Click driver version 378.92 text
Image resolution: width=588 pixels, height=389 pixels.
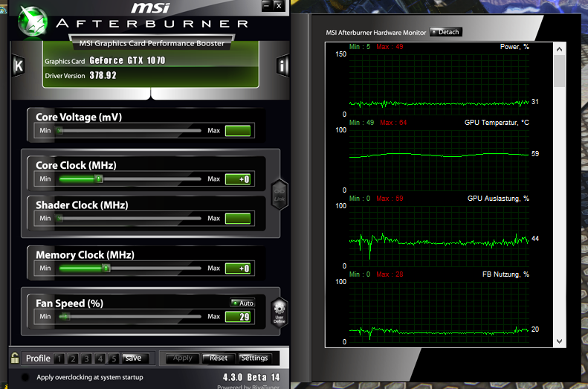pyautogui.click(x=103, y=75)
